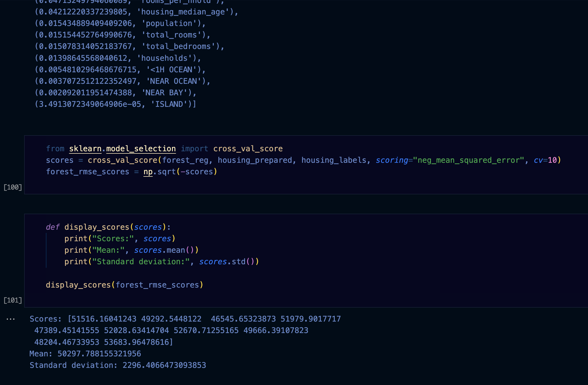This screenshot has height=385, width=588.
Task: Click the 'forest_rmse_scores =' assignment line
Action: 131,172
